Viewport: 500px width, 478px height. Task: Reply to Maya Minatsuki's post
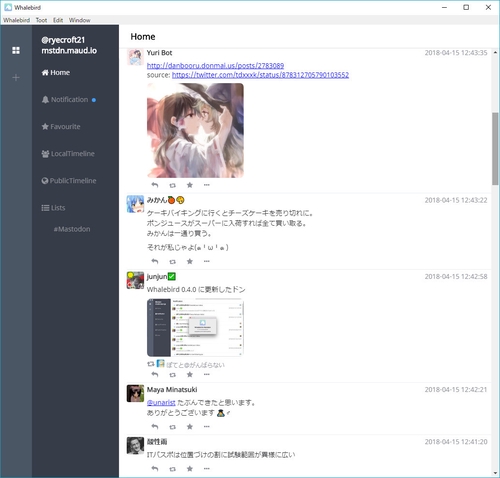[x=155, y=426]
